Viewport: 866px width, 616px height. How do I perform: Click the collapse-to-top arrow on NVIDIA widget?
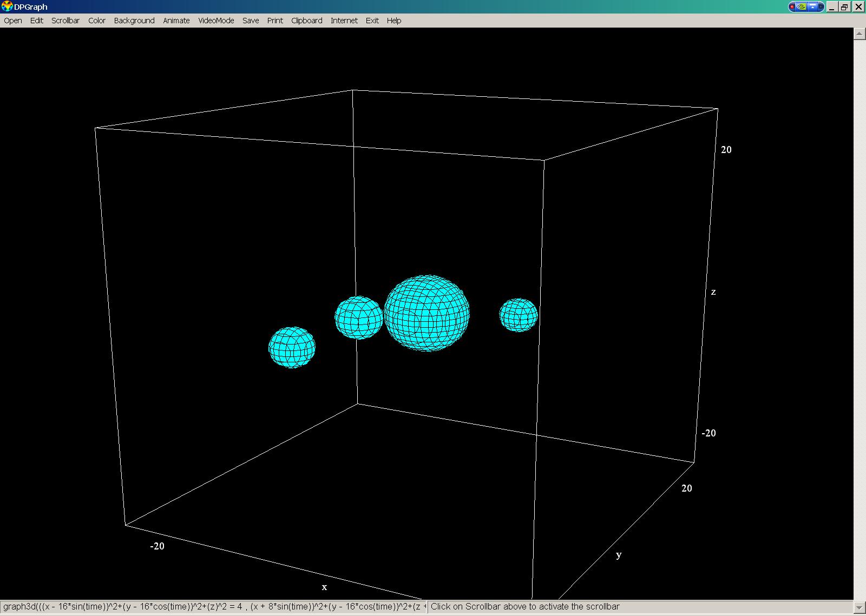coord(812,7)
